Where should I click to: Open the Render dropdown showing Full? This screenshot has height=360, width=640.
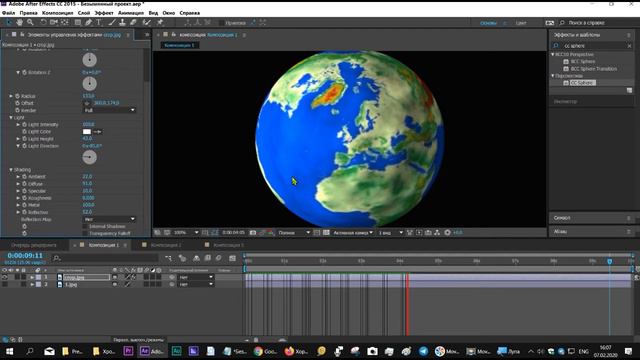[x=109, y=110]
